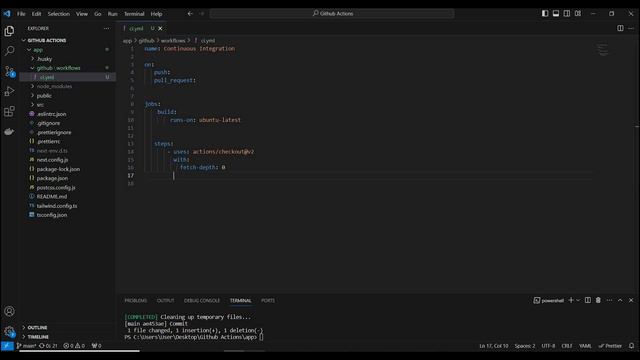Open Customize Layout icon
640x360 pixels.
pyautogui.click(x=578, y=13)
